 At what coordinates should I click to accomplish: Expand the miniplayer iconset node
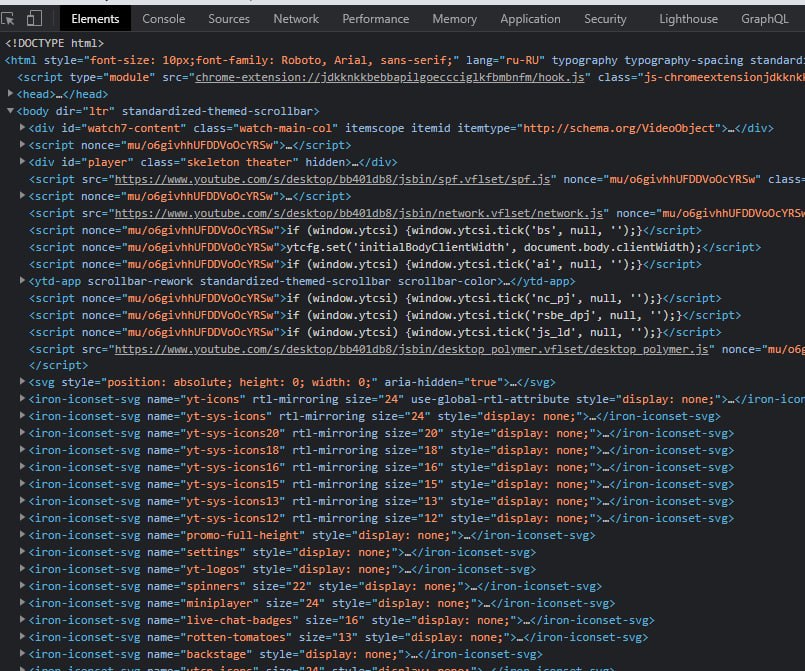[22, 602]
